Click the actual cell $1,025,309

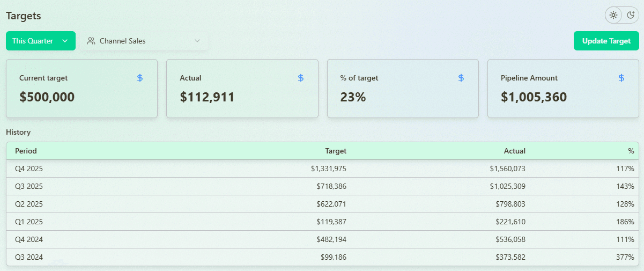point(508,186)
